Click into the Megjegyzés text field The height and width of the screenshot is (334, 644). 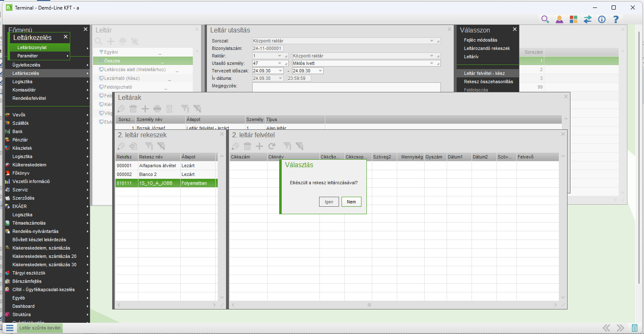point(346,87)
